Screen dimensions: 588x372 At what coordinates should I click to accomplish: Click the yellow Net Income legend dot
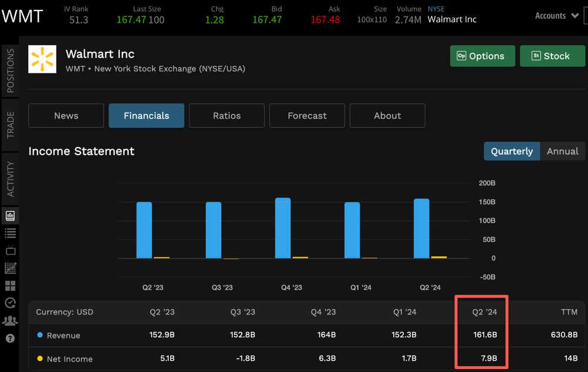tap(40, 358)
